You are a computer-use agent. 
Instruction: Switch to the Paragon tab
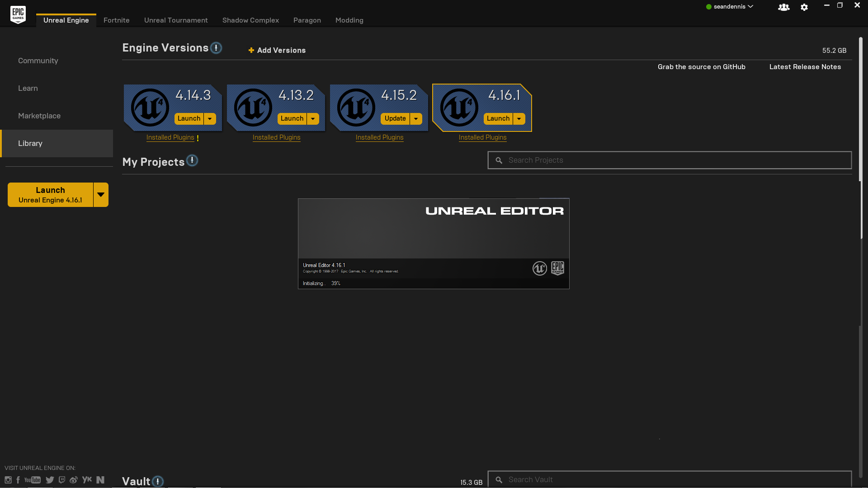307,20
